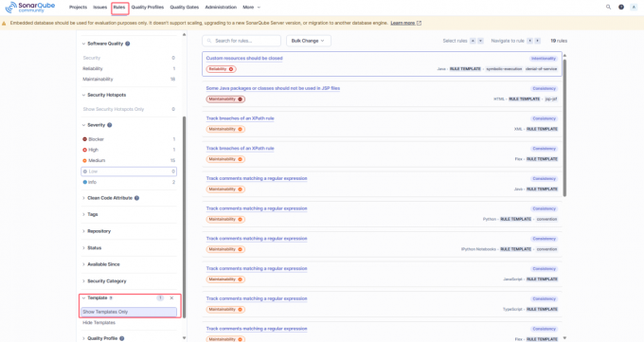Open Python rule 'Track comments matching a regular expression'
644x342 pixels.
point(257,208)
